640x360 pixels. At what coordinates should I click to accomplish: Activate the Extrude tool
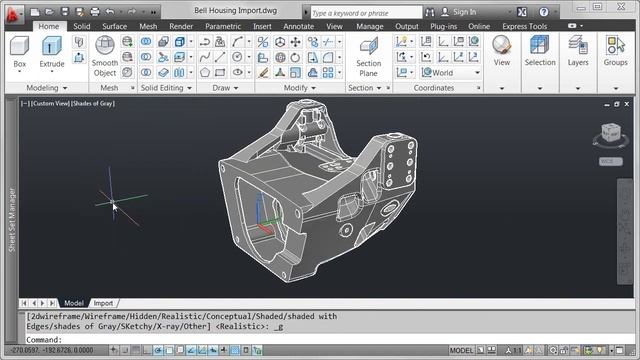tap(52, 53)
